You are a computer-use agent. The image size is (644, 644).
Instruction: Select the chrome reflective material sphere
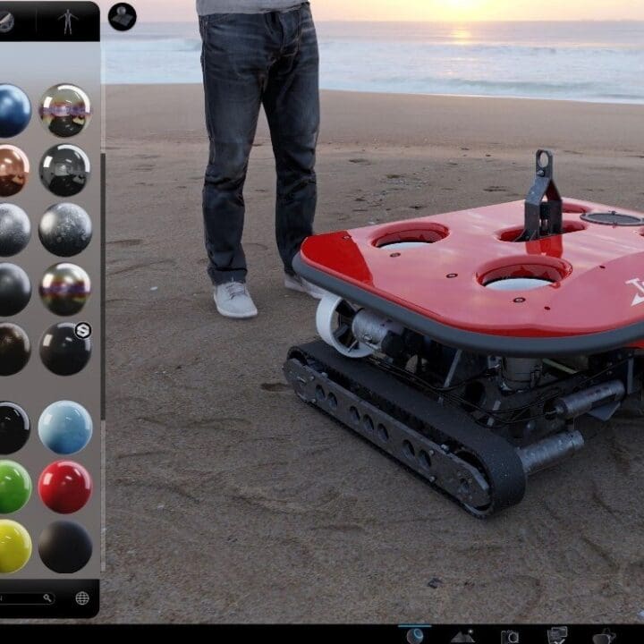[64, 111]
